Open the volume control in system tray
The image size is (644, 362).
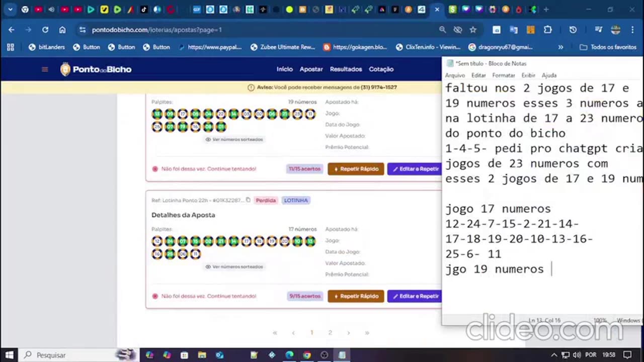pos(577,355)
